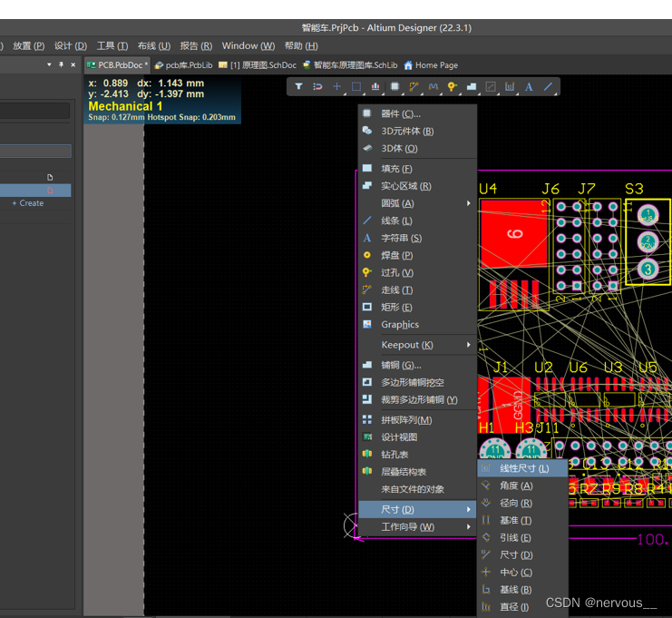Click the + Create link
This screenshot has width=672, height=618.
click(27, 203)
